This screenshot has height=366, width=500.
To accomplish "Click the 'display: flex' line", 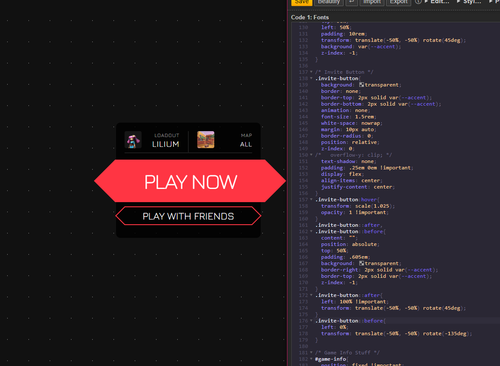I will click(342, 174).
